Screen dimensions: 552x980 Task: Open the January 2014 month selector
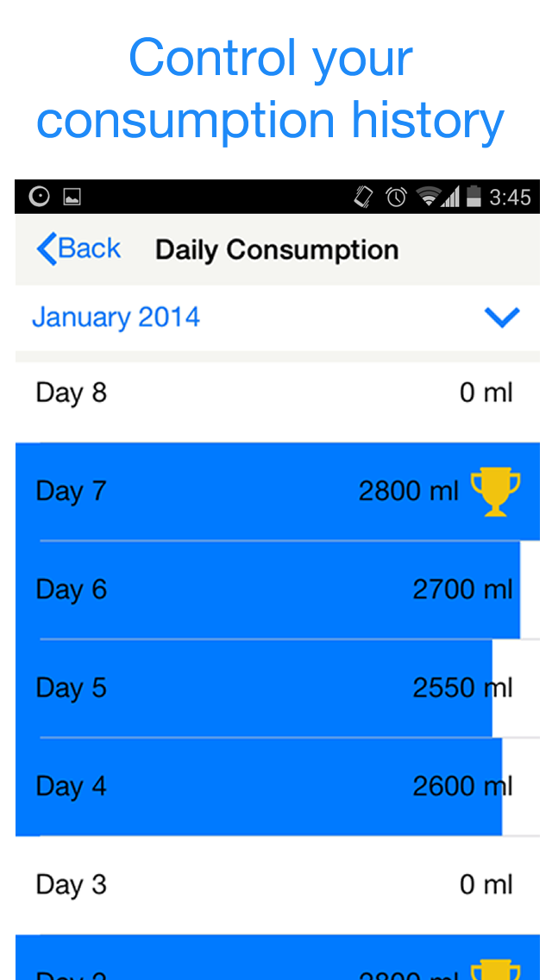point(116,317)
